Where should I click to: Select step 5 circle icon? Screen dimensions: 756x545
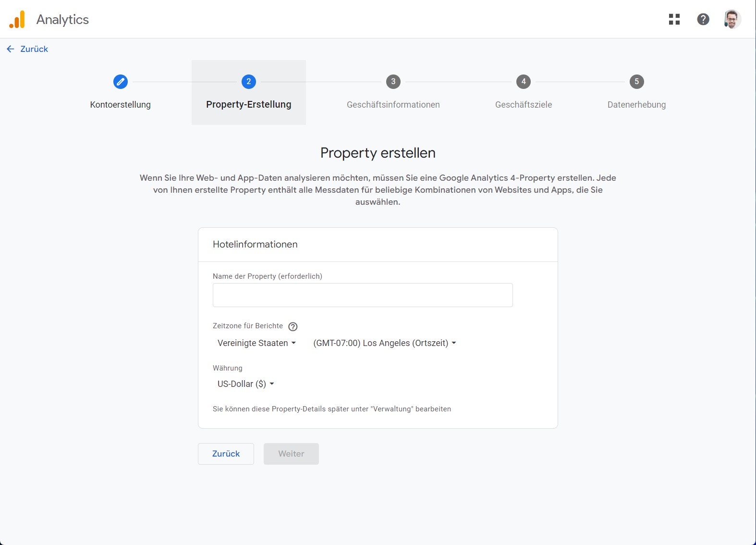pyautogui.click(x=637, y=82)
